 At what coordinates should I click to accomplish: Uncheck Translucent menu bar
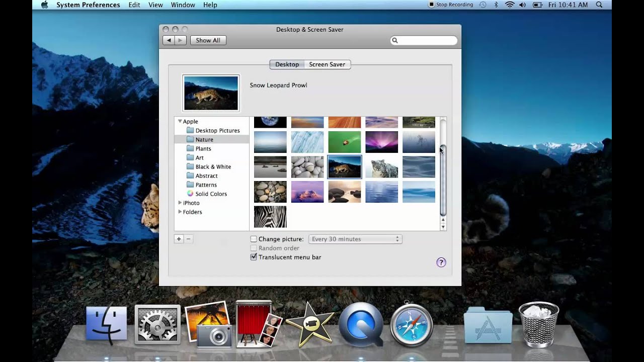[x=254, y=257]
